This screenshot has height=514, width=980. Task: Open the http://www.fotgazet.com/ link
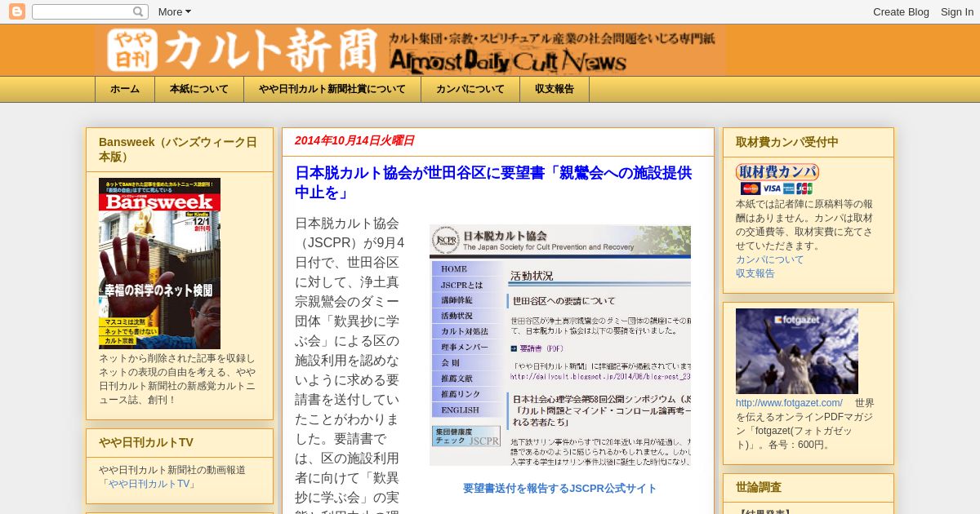pos(789,403)
